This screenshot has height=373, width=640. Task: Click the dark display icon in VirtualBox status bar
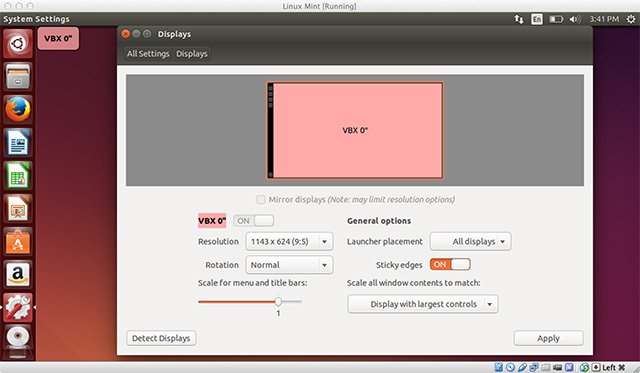(x=558, y=368)
